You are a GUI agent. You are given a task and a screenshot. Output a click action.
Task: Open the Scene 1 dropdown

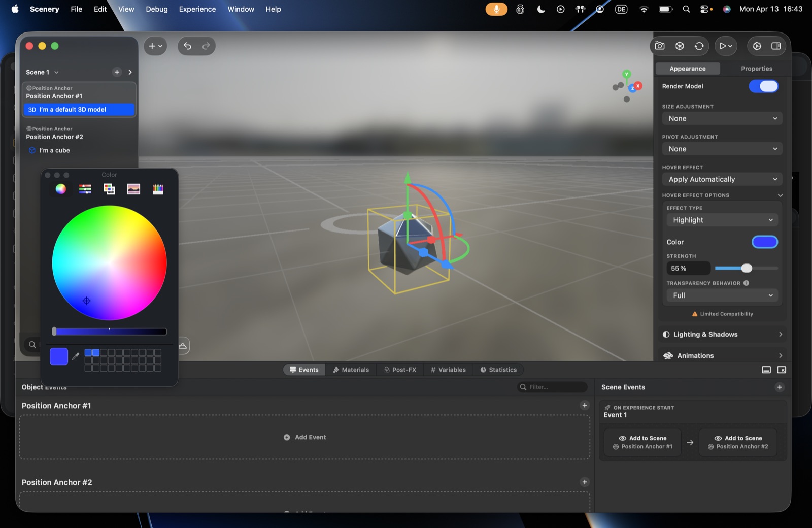click(x=43, y=72)
